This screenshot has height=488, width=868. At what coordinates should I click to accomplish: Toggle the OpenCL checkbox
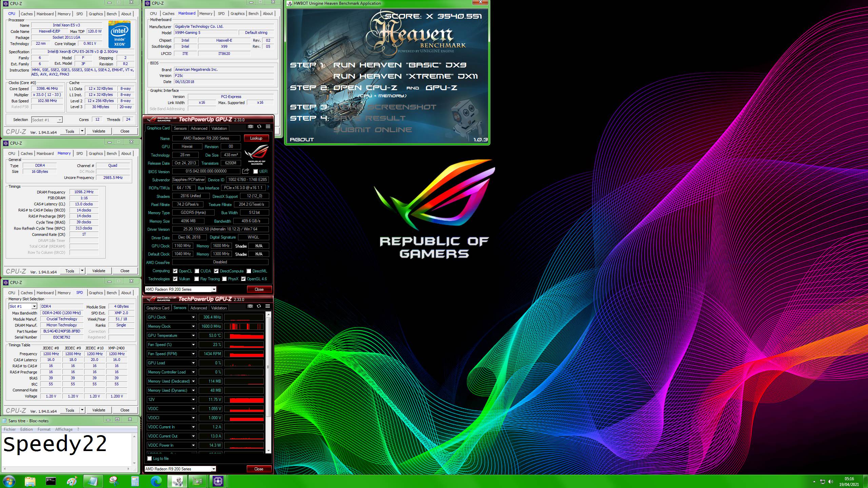[x=175, y=271]
